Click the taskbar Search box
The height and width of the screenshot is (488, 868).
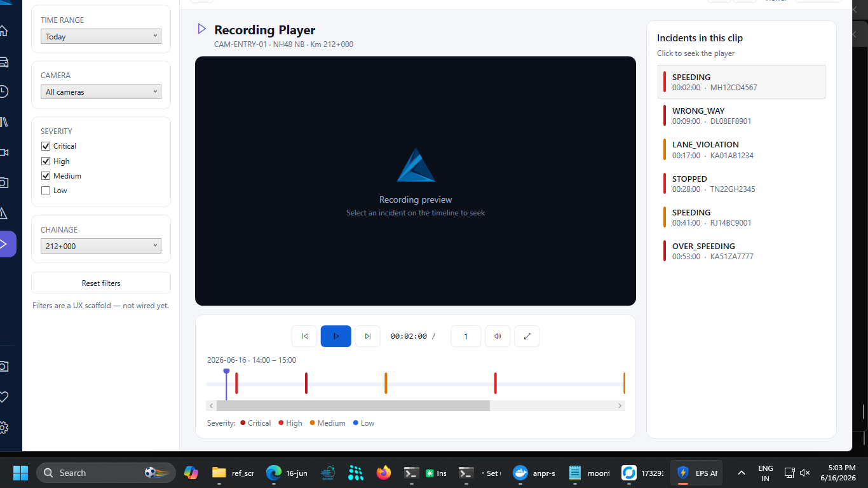tap(106, 473)
